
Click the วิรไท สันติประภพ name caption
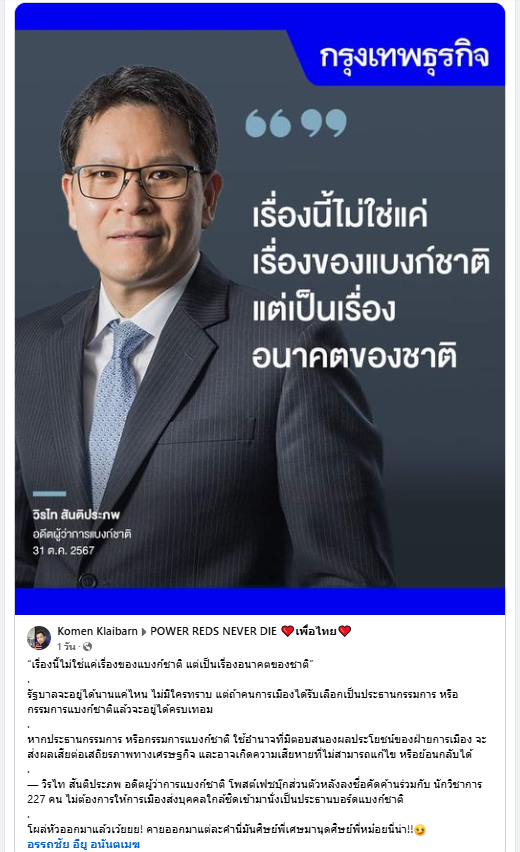point(76,514)
